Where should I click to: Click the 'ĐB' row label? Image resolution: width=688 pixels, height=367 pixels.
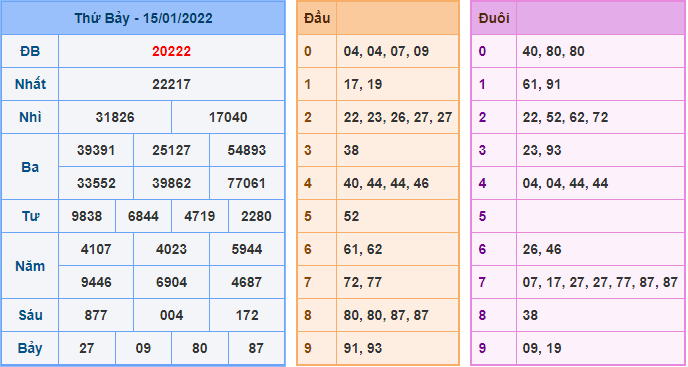pos(30,51)
